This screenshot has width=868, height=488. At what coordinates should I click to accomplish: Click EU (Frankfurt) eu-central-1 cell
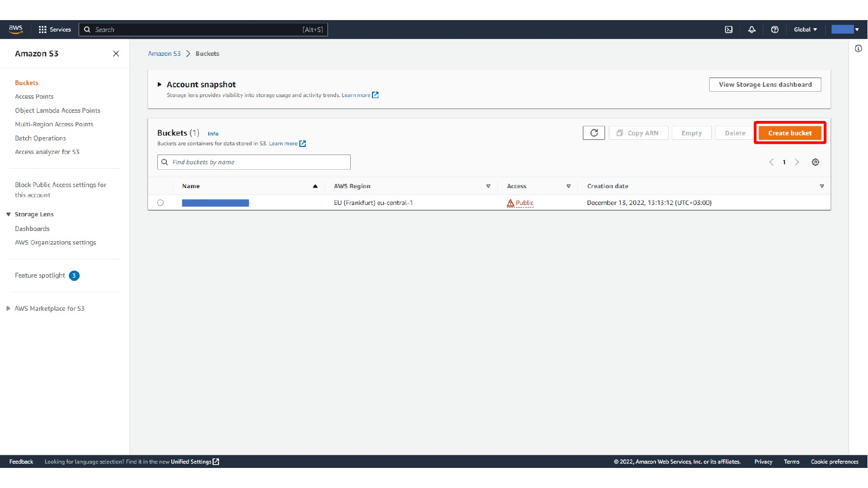[373, 203]
